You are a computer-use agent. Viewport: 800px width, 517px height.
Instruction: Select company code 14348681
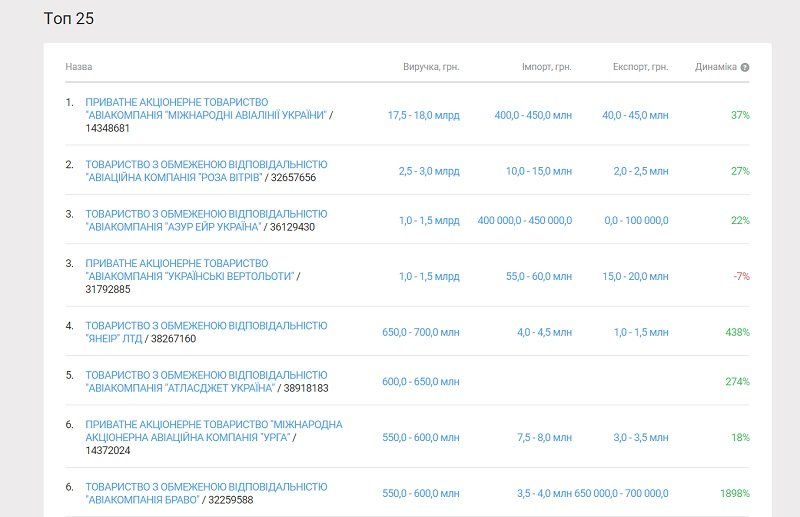[108, 128]
